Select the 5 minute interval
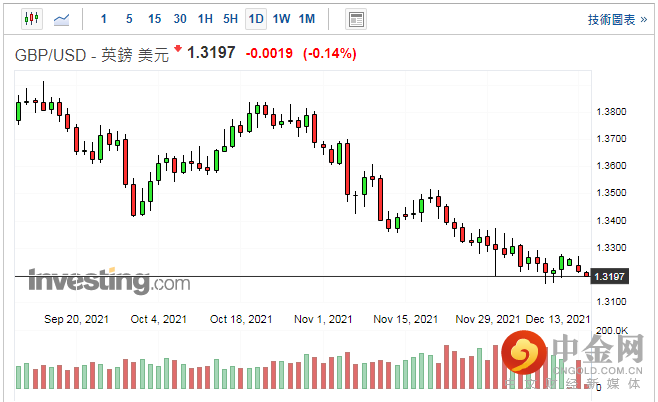Image resolution: width=658 pixels, height=402 pixels. click(129, 19)
